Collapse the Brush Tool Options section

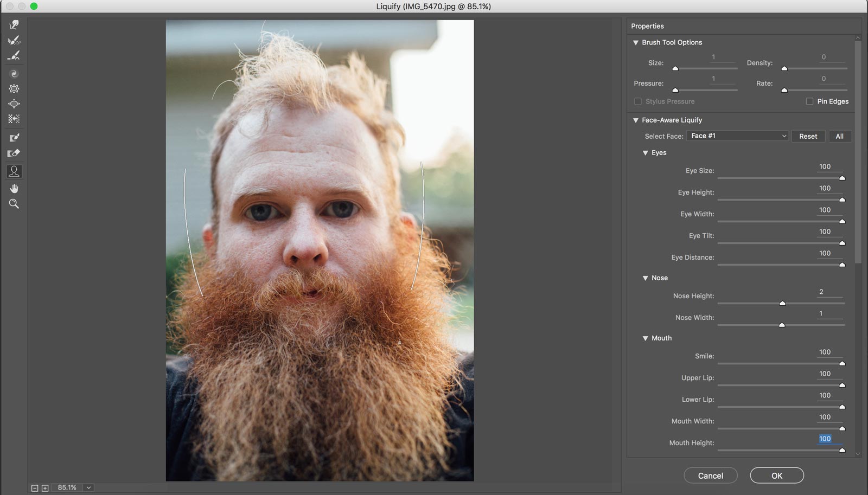(x=636, y=42)
